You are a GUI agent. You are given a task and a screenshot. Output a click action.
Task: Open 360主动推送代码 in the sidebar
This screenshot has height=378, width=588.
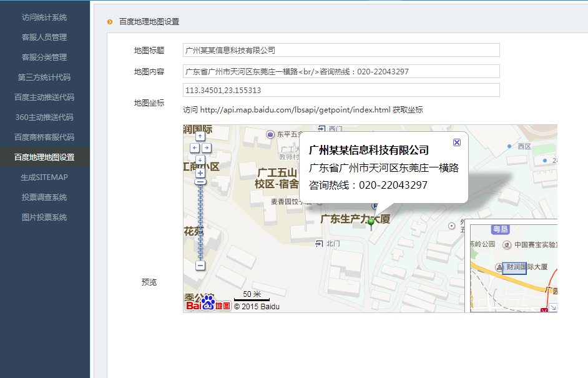coord(44,117)
